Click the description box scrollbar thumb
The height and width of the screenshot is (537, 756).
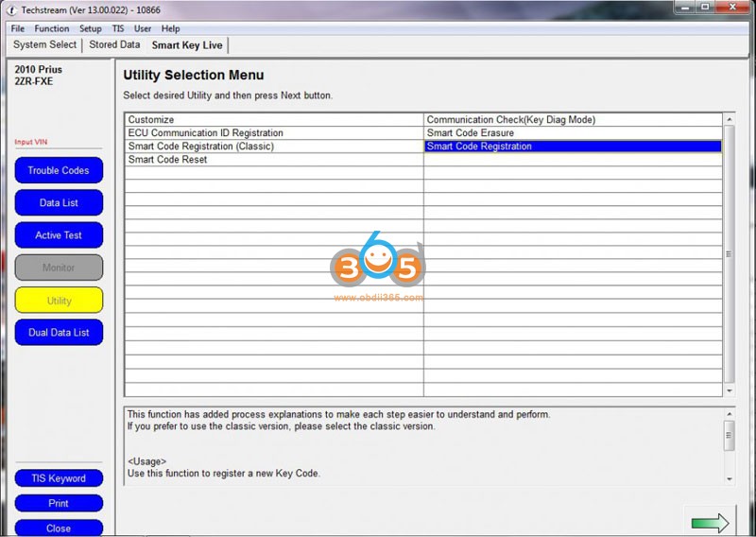(730, 435)
